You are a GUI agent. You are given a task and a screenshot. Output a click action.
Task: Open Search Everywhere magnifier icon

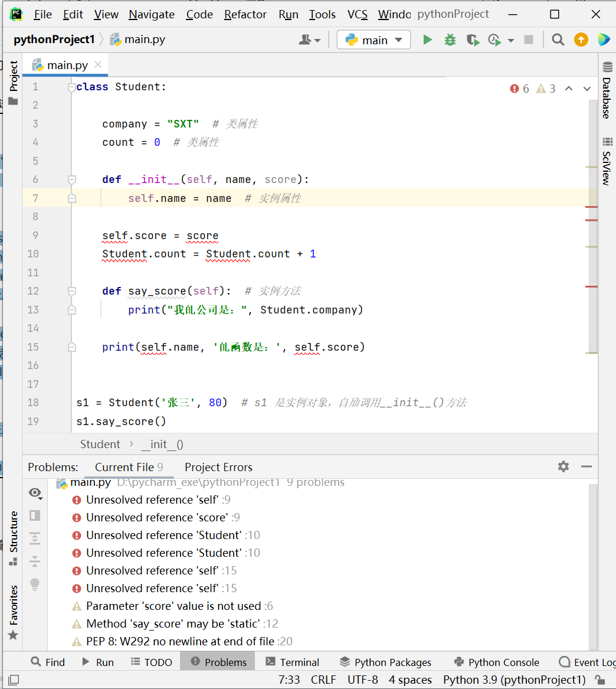[558, 40]
